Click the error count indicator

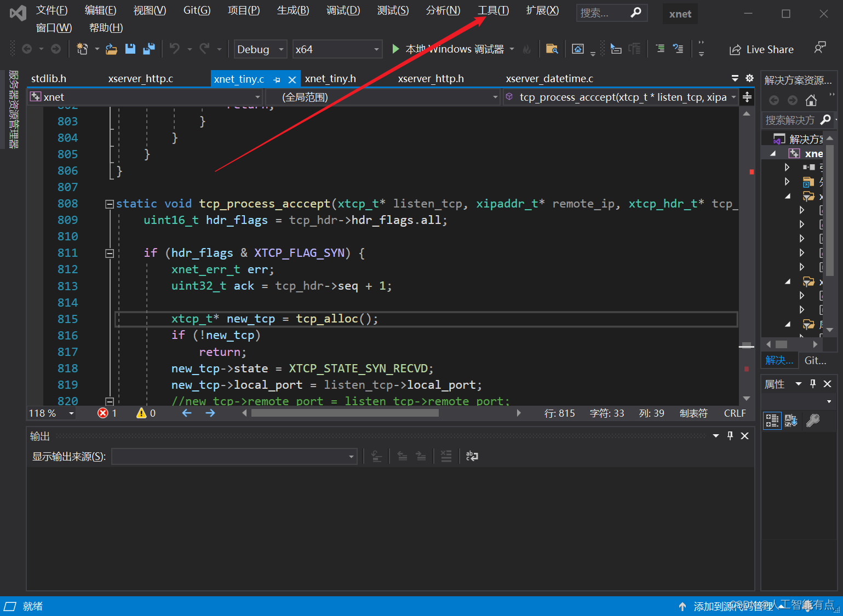pyautogui.click(x=107, y=413)
